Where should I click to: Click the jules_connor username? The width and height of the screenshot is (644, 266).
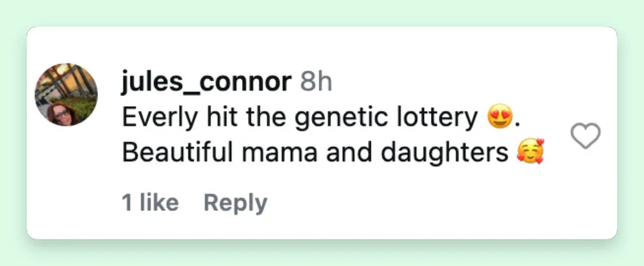pos(206,82)
